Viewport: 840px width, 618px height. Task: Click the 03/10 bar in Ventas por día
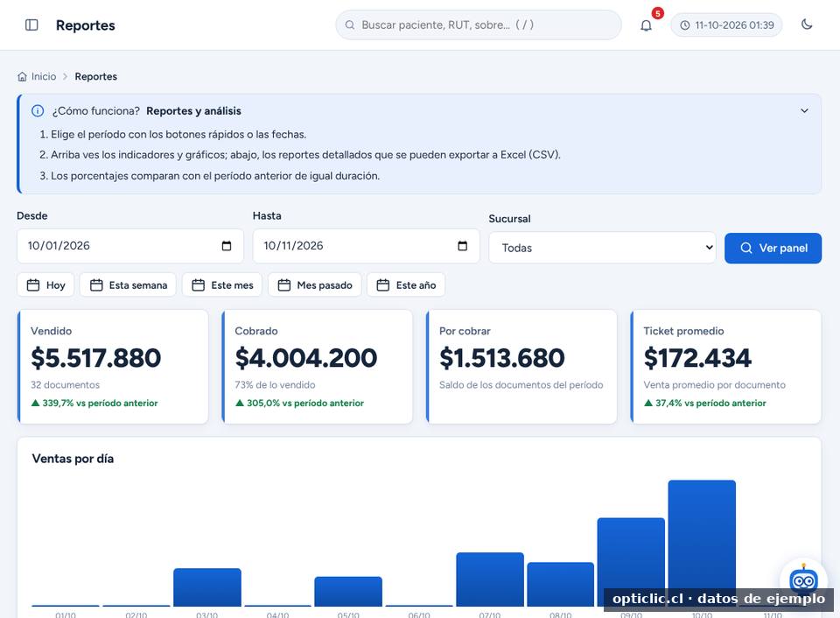207,587
